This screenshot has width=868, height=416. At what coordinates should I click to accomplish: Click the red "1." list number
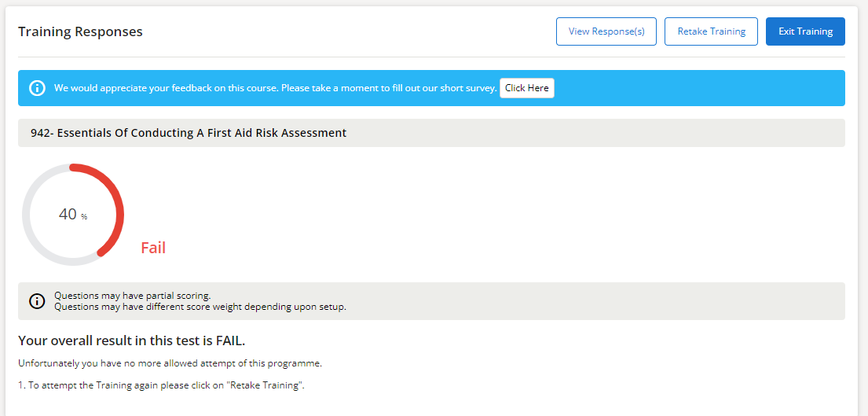(22, 385)
